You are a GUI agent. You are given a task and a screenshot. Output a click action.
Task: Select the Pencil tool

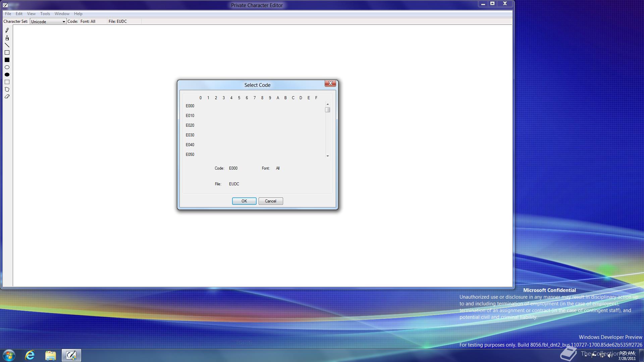pyautogui.click(x=7, y=30)
